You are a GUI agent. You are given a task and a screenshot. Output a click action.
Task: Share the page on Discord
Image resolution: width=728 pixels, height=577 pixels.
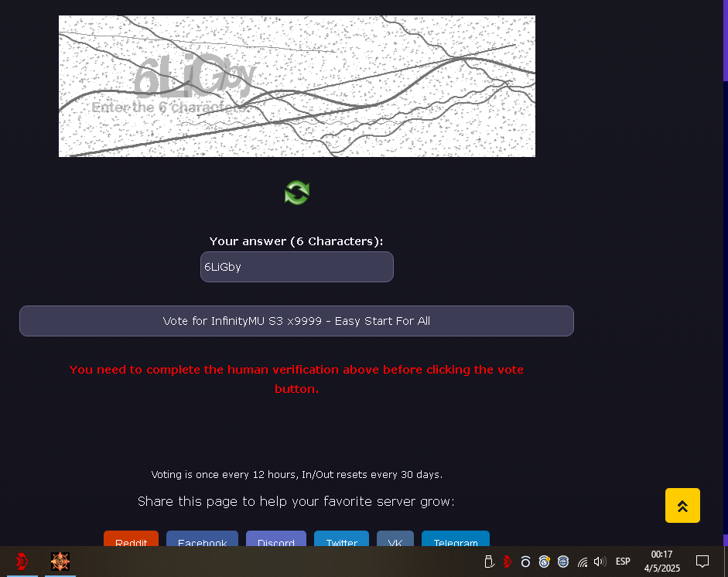[275, 538]
